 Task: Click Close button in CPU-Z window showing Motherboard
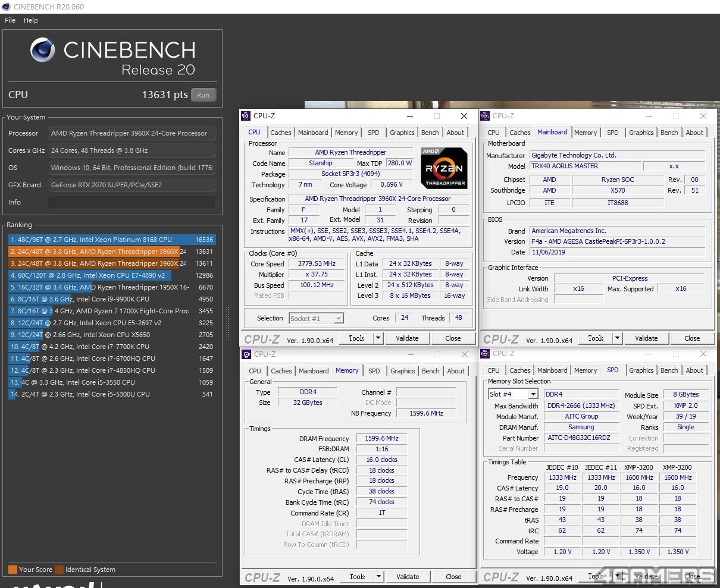coord(692,338)
